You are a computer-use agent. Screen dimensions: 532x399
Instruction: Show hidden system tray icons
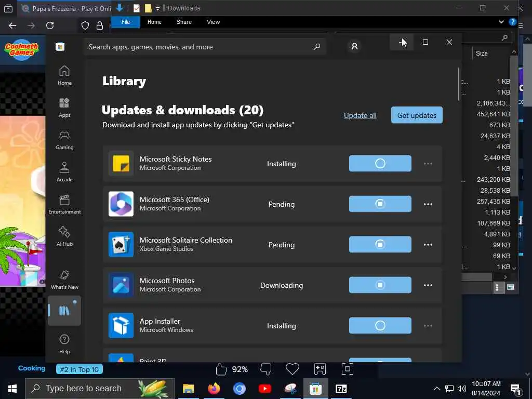436,389
